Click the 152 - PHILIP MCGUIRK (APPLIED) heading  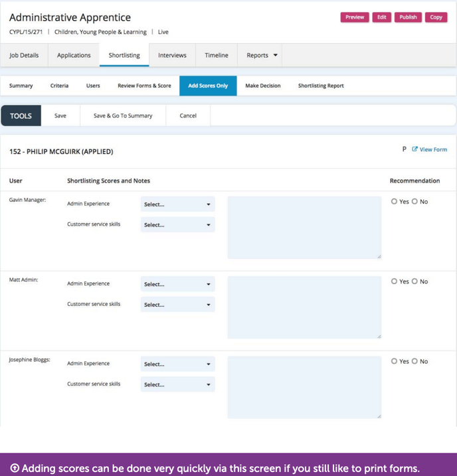tap(61, 151)
